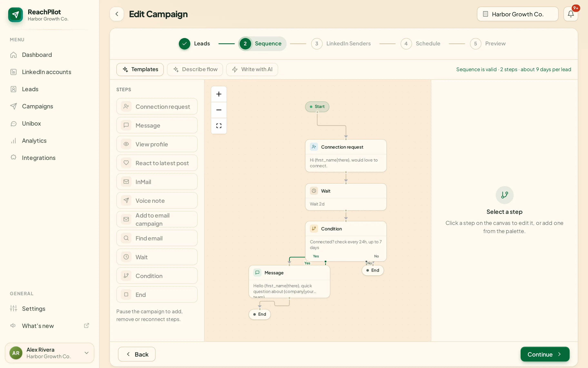
Task: Zoom out on the sequence canvas
Action: [219, 110]
